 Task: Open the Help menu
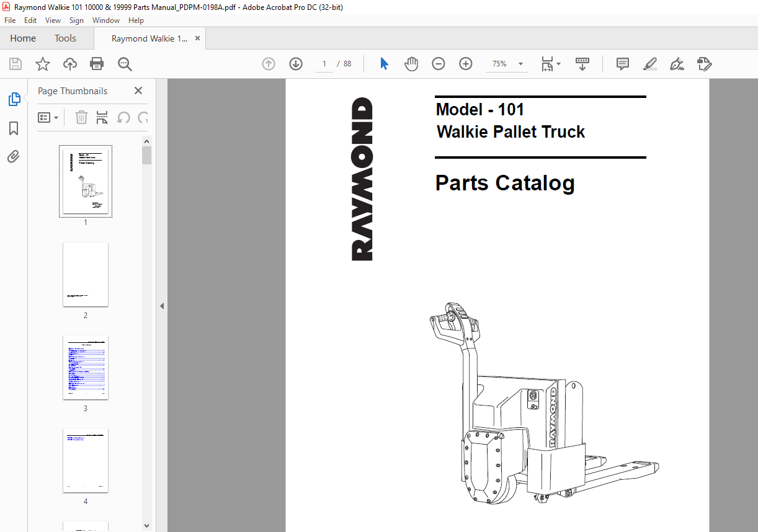(136, 20)
